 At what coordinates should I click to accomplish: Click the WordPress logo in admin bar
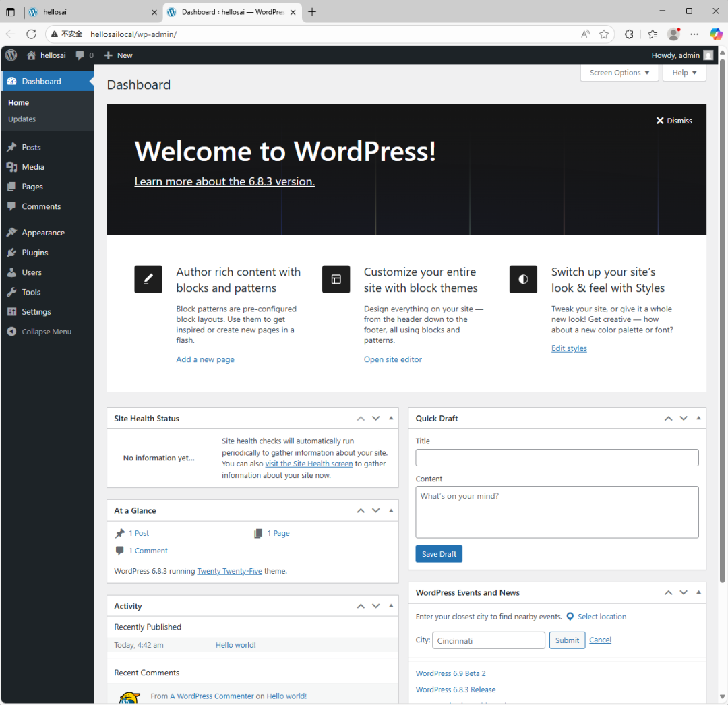point(11,55)
